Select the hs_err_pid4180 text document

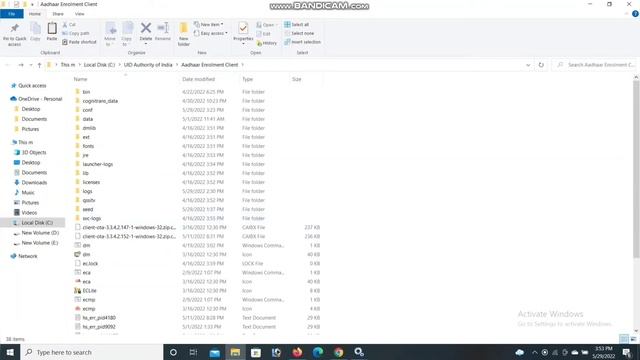point(99,318)
